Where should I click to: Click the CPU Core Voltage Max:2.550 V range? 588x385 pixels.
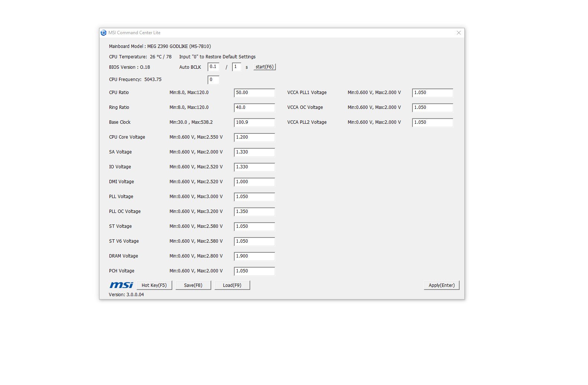[196, 137]
